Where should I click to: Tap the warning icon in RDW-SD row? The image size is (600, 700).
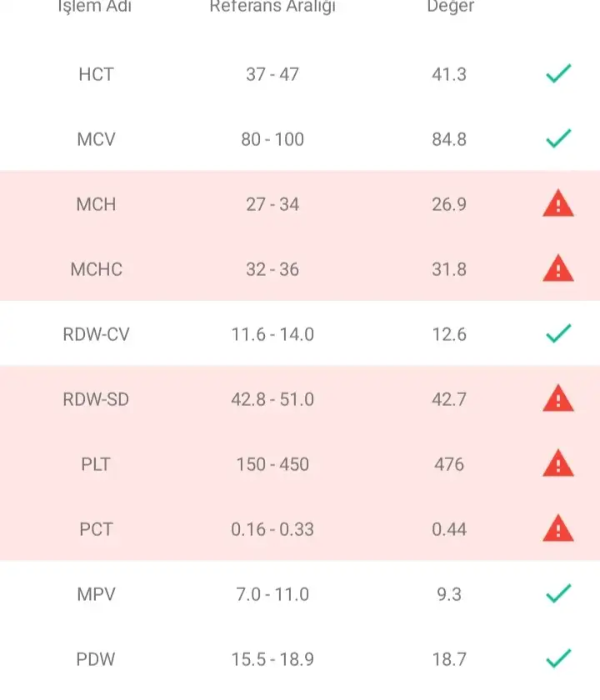point(558,398)
